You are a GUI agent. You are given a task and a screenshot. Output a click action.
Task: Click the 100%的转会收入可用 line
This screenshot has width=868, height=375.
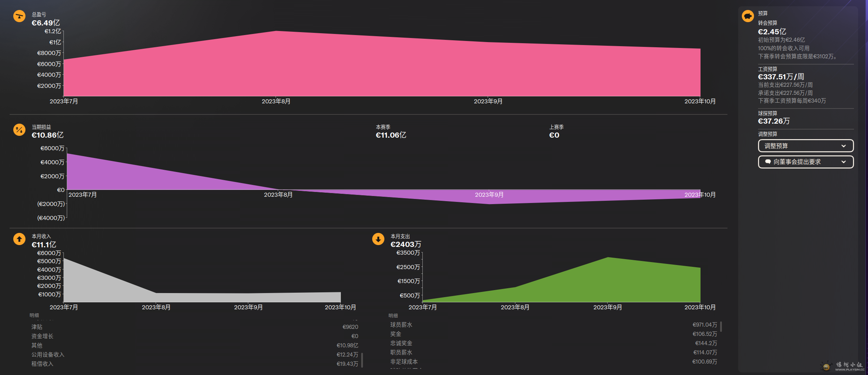[x=784, y=48]
